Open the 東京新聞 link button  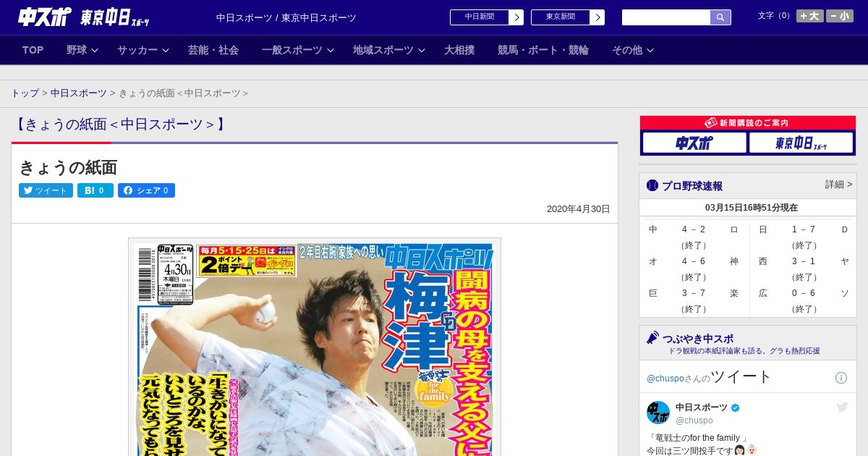point(561,17)
